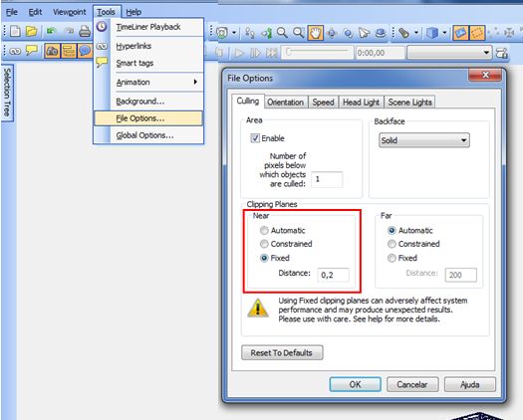
Task: Open the Backface Solid dropdown
Action: [424, 140]
